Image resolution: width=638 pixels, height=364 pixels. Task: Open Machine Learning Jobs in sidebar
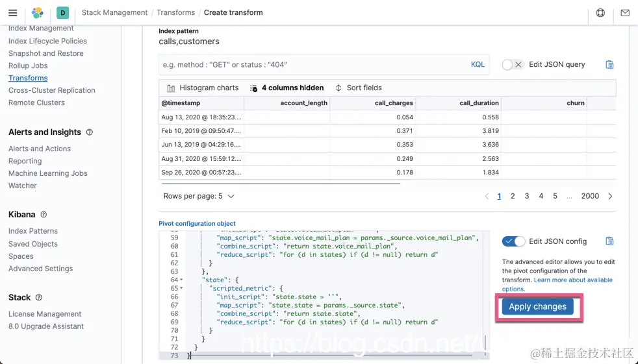click(47, 173)
